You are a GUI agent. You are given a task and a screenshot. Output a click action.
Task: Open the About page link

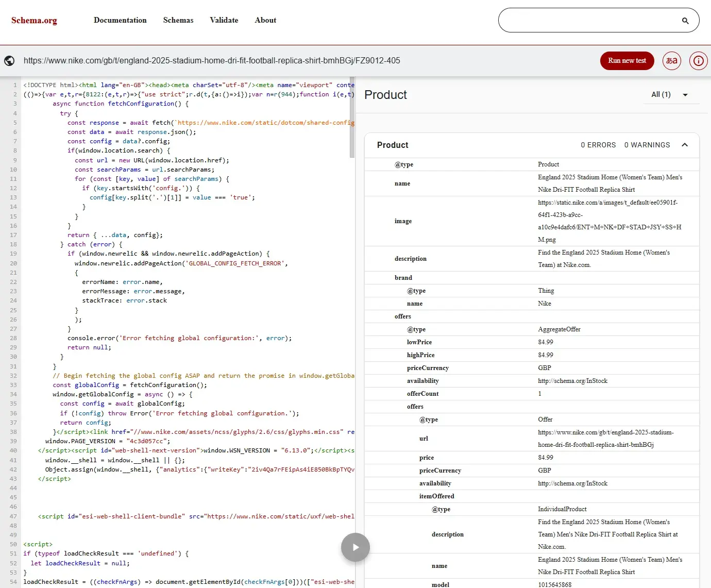tap(265, 20)
